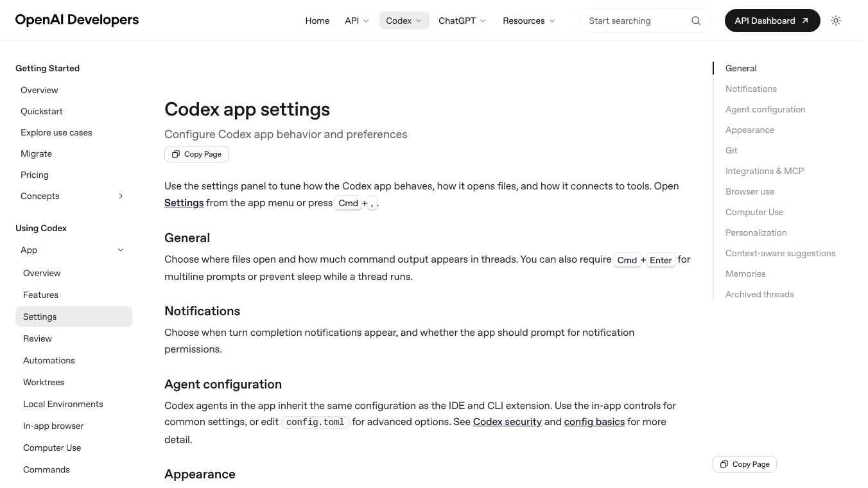Screen dimensions: 868x488
Task: Follow the Codex security link
Action: pyautogui.click(x=507, y=422)
